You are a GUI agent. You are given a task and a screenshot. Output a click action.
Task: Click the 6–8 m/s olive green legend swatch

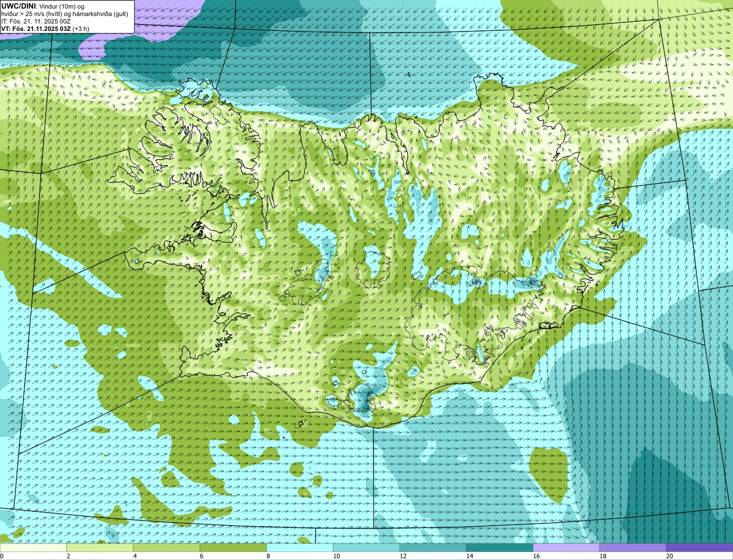[x=233, y=547]
